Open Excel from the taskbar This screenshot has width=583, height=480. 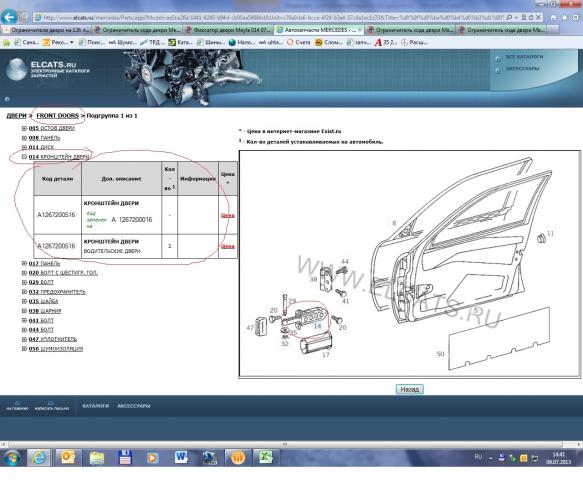point(266,458)
